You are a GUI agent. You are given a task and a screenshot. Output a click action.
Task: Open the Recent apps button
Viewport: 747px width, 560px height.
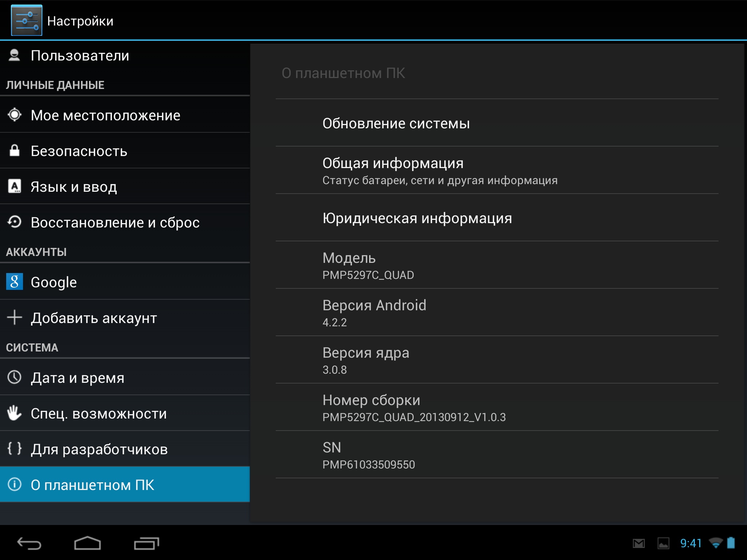(146, 544)
